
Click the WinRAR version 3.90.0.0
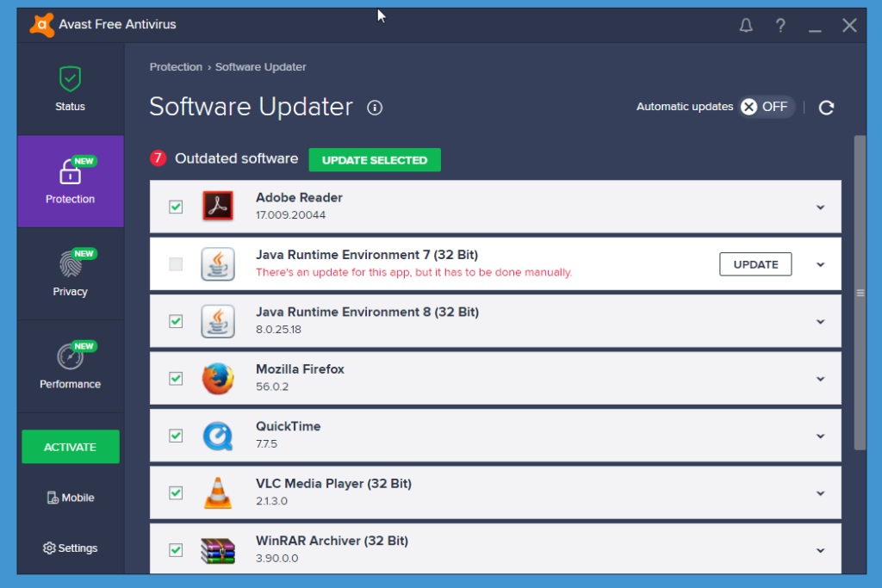276,558
